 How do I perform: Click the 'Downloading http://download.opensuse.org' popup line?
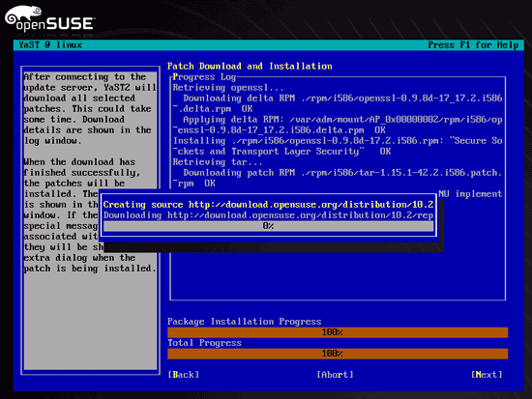coord(268,215)
